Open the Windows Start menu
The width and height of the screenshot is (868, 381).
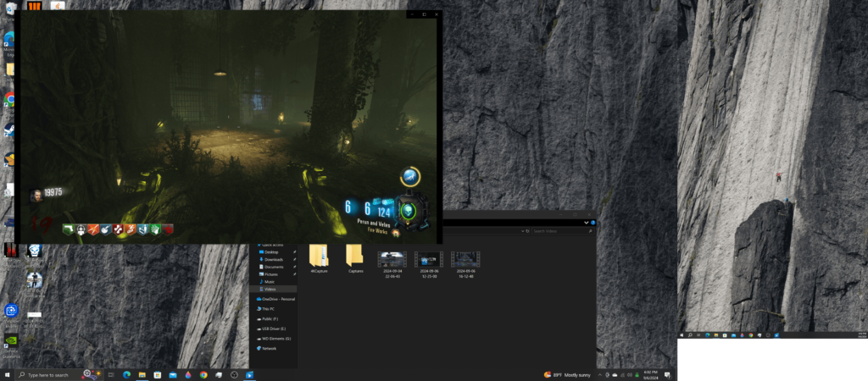click(7, 374)
